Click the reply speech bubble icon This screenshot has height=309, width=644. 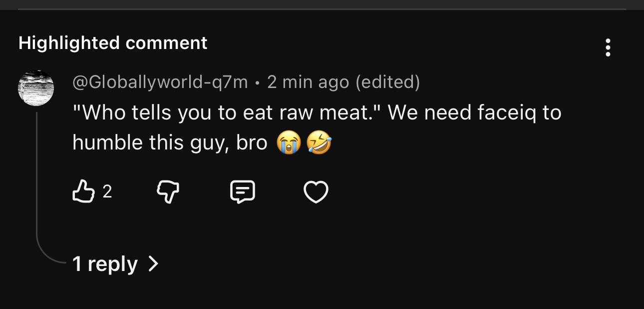(x=243, y=191)
